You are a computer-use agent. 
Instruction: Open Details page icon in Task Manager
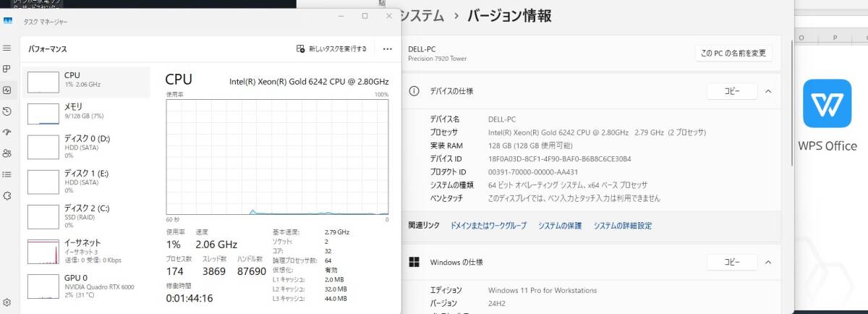pos(7,174)
